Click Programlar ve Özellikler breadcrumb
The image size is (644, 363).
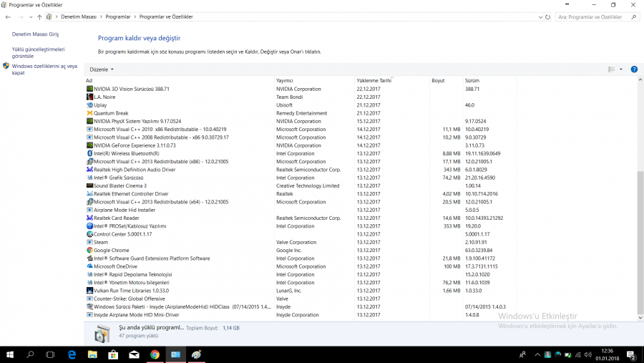[x=166, y=17]
